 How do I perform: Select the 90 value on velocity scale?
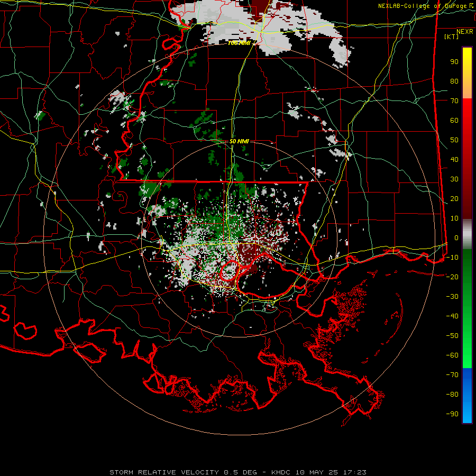[x=454, y=62]
